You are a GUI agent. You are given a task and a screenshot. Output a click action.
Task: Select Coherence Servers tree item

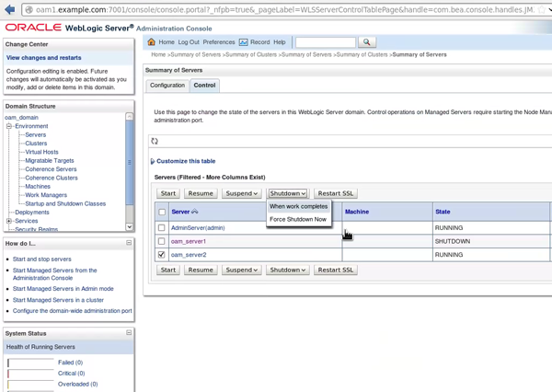[51, 169]
